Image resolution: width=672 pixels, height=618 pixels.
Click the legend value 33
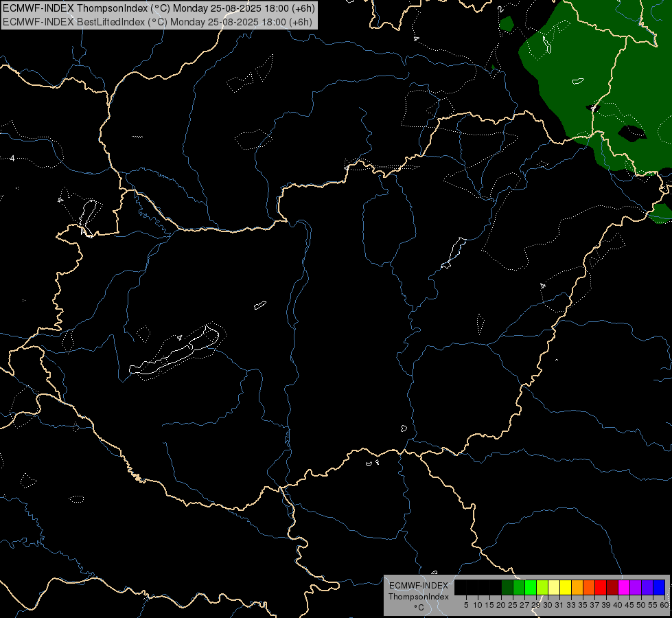pos(571,605)
